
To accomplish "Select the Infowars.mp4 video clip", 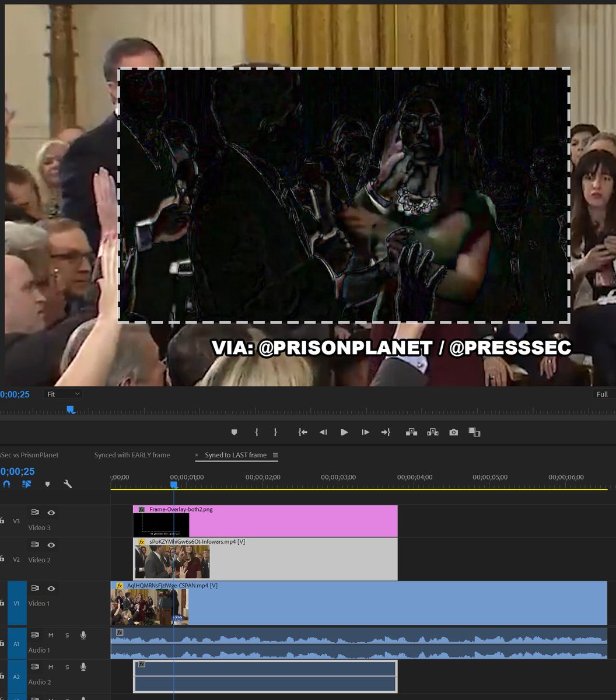I will point(265,559).
